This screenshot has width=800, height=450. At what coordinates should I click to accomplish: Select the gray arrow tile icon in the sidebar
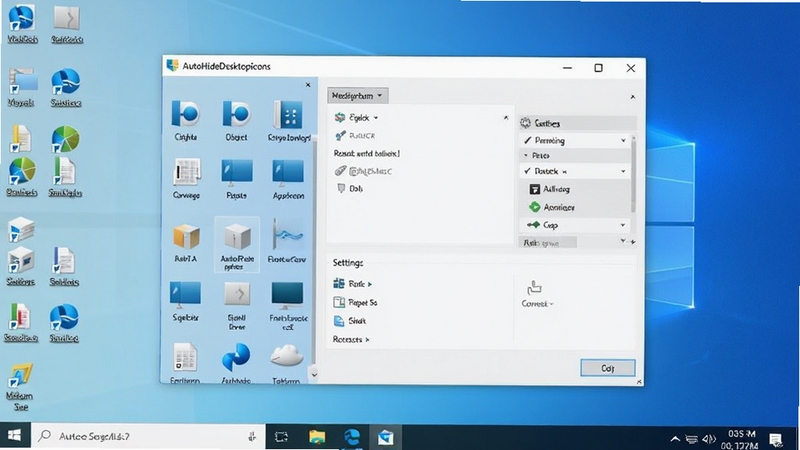(x=237, y=294)
